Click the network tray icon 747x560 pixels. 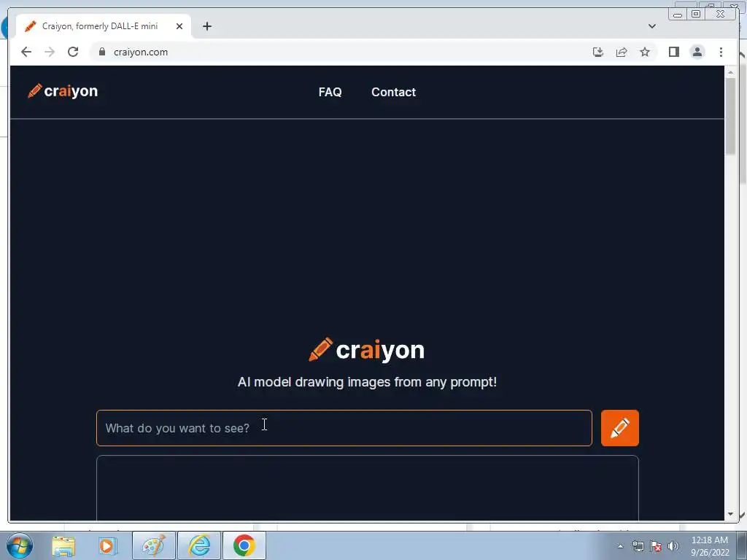[x=638, y=546]
